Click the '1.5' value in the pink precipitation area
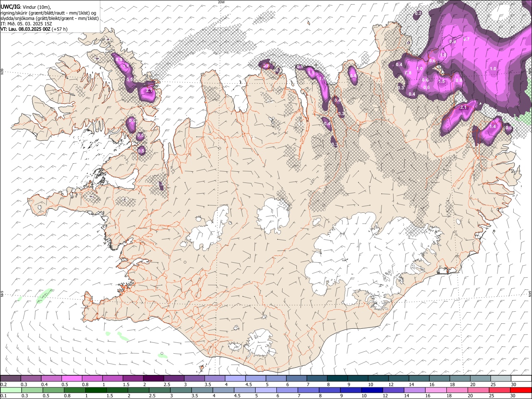The height and width of the screenshot is (399, 532). [441, 81]
